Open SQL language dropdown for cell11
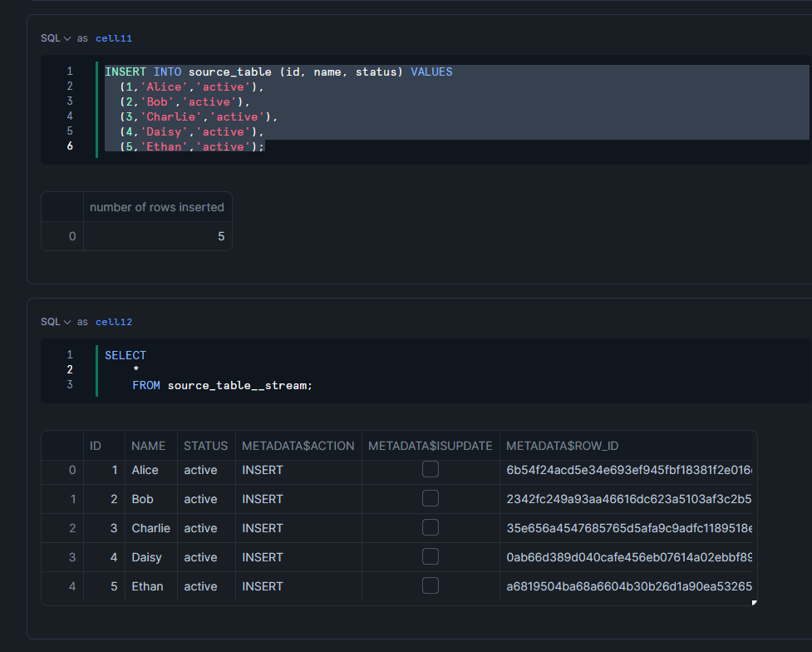 pos(56,38)
